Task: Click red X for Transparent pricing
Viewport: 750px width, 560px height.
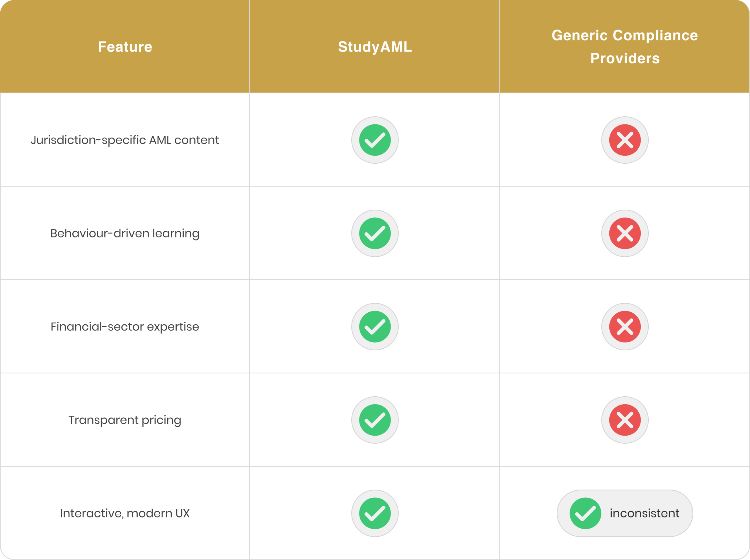Action: point(625,420)
